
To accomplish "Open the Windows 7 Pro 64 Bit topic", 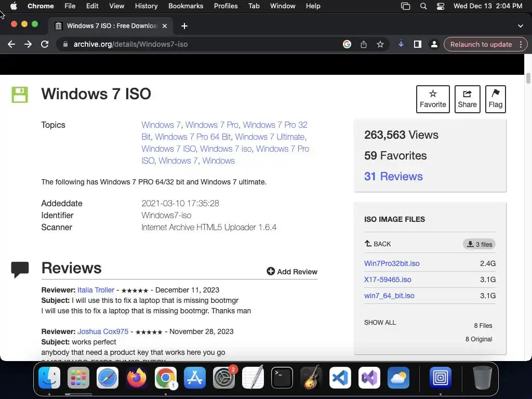I will click(x=193, y=137).
